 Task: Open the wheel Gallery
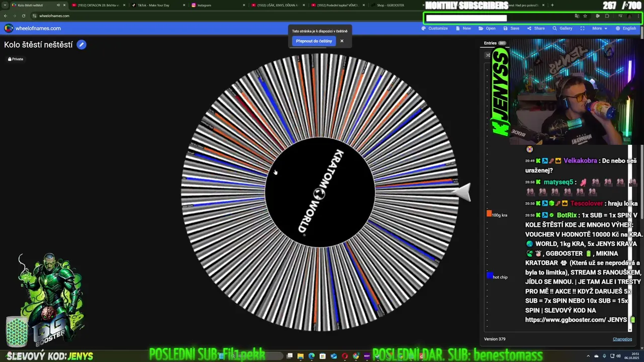[562, 28]
